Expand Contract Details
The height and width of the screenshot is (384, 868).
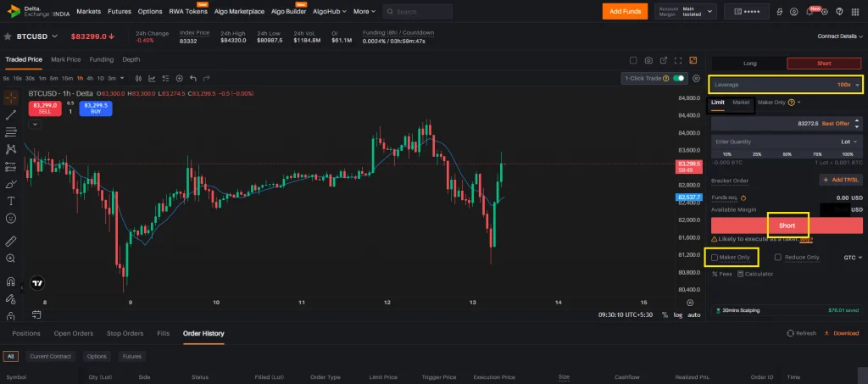point(840,36)
